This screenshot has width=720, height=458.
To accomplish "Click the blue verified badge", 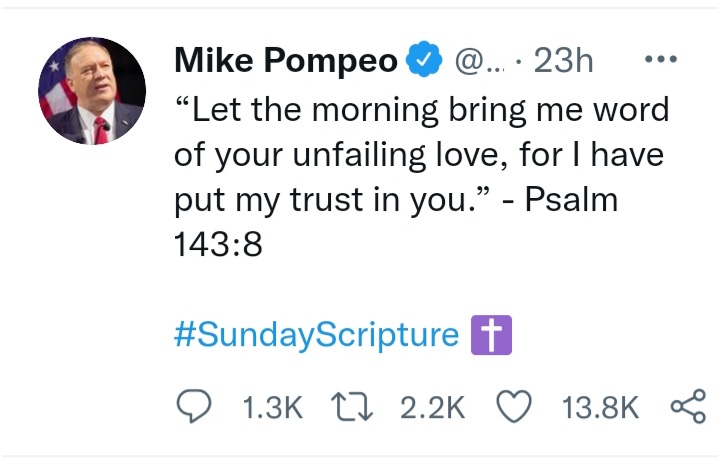I will (x=424, y=59).
